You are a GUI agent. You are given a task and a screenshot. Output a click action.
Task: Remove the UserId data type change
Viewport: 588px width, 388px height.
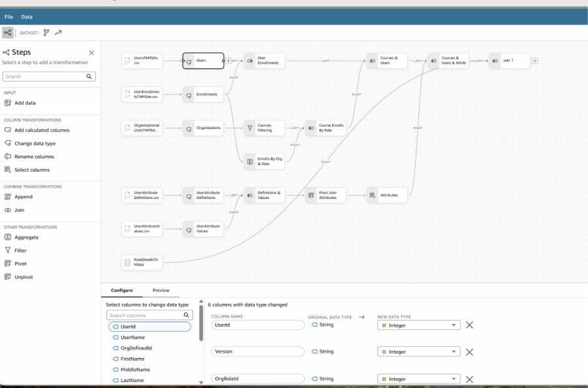tap(469, 325)
